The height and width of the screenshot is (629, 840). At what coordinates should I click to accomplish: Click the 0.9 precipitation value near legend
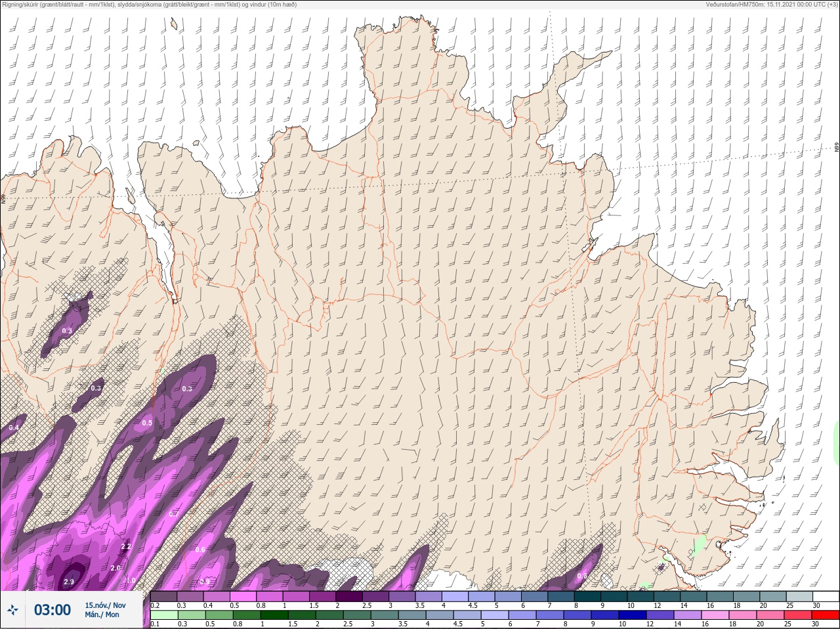point(205,582)
